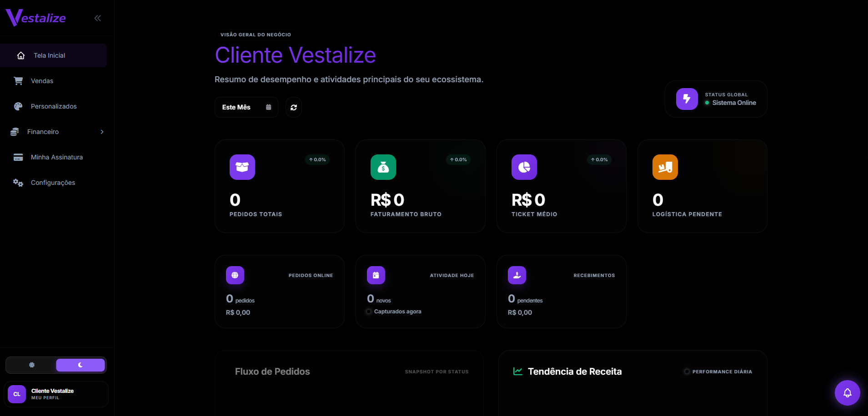Viewport: 868px width, 416px height.
Task: Refresh dashboard data with the circular arrows button
Action: [293, 107]
